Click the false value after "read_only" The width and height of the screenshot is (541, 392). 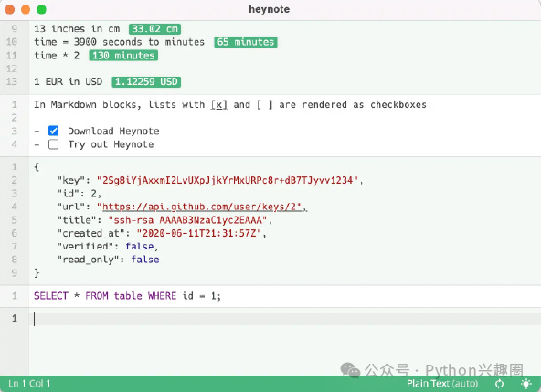pos(145,260)
